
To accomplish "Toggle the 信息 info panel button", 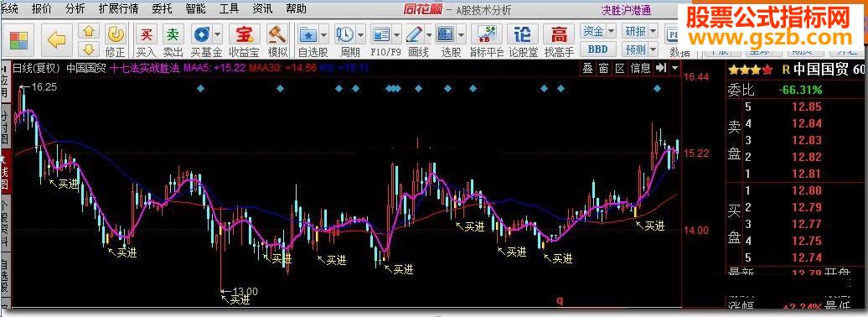I will [x=641, y=68].
